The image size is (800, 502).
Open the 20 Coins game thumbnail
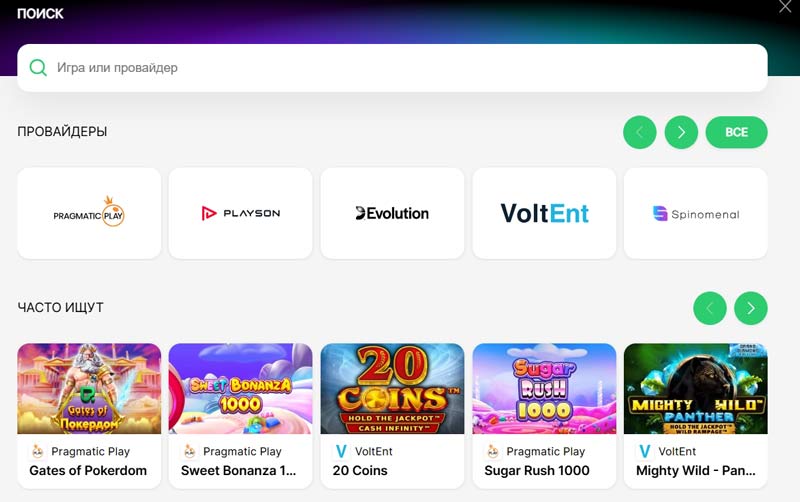click(x=392, y=389)
